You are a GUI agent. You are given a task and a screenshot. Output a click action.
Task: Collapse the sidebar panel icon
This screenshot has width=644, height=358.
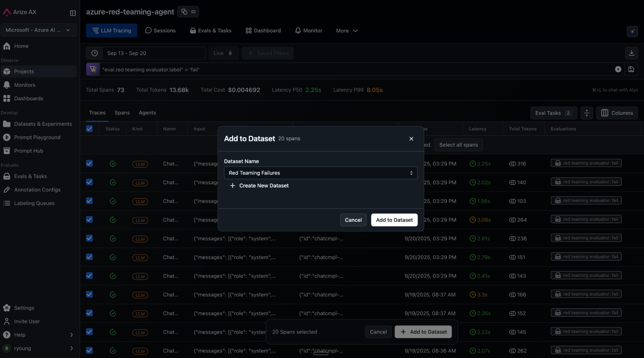point(73,13)
